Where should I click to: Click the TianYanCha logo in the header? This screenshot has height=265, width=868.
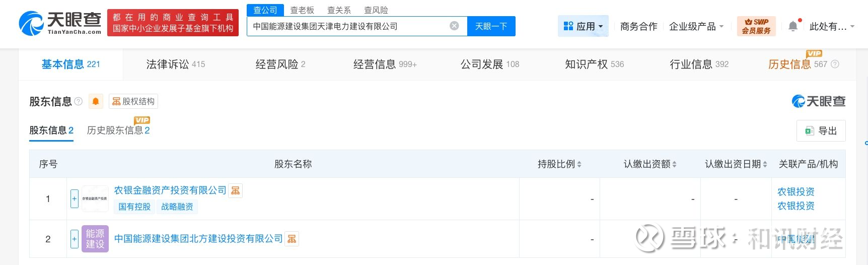point(60,23)
